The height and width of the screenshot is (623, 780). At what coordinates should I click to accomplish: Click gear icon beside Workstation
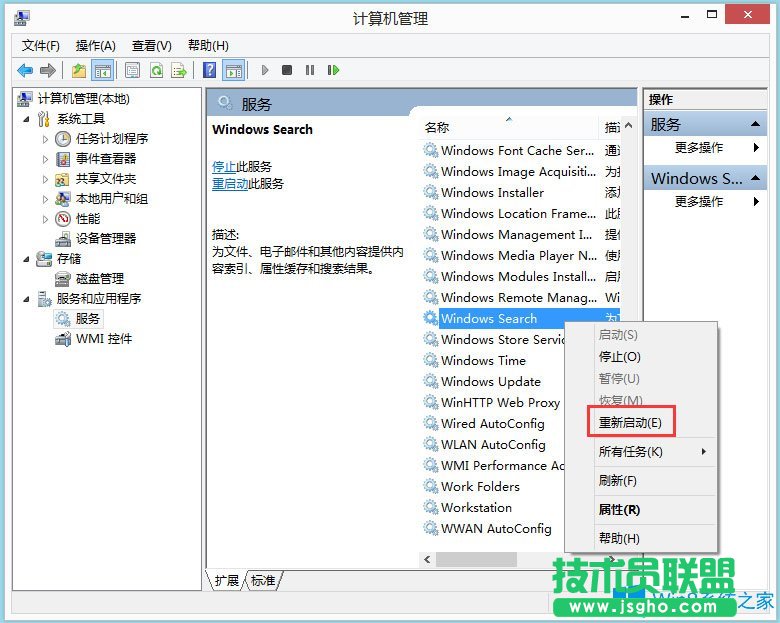click(x=430, y=508)
